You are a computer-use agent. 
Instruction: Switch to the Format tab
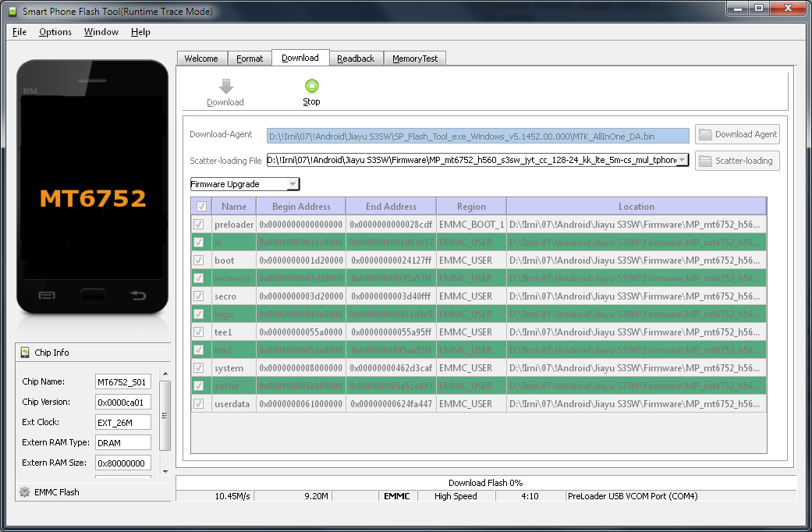(x=250, y=59)
